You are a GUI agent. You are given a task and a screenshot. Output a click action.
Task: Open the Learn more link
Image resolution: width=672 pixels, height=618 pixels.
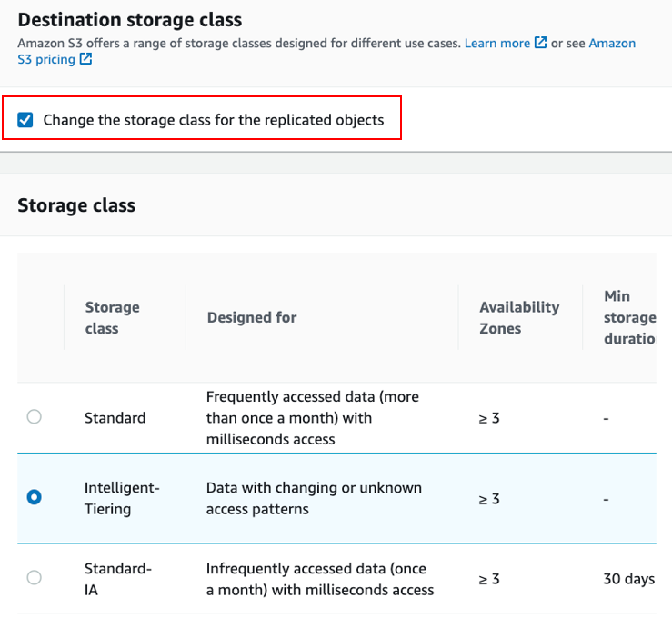click(x=497, y=43)
